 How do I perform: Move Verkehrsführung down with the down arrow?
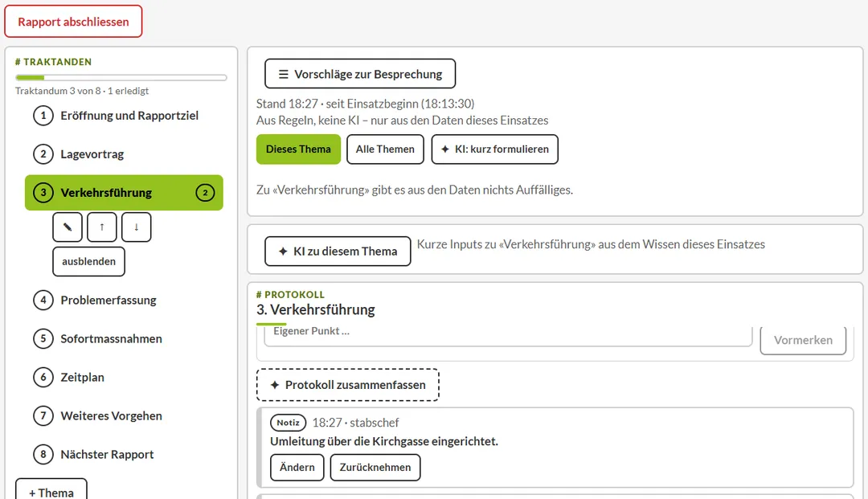click(x=136, y=227)
